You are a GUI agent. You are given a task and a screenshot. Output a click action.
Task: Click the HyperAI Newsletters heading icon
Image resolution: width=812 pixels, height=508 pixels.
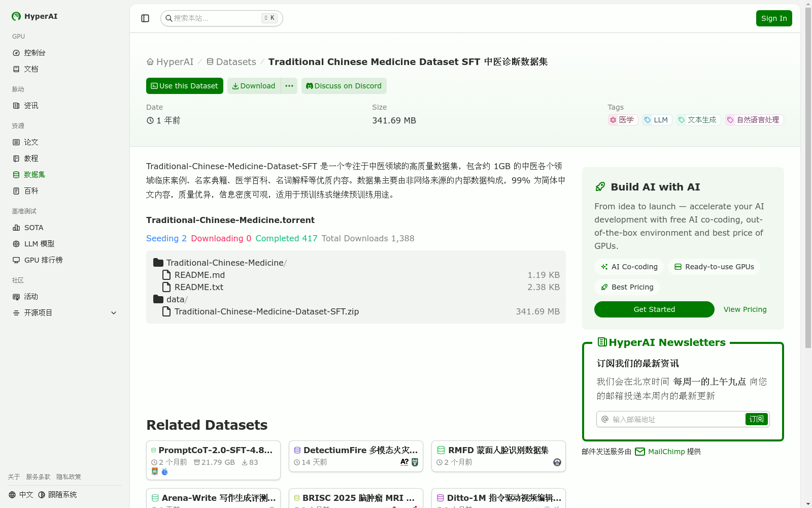[x=602, y=342]
